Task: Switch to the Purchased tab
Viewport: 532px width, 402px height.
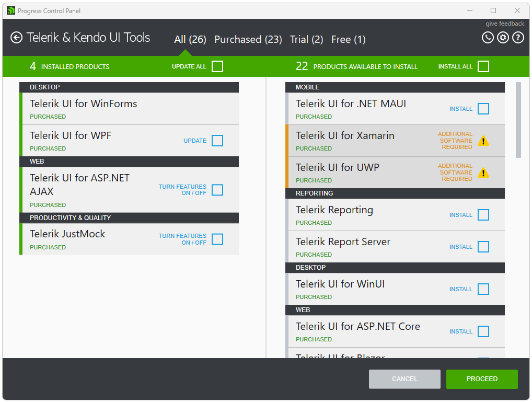Action: coord(248,39)
